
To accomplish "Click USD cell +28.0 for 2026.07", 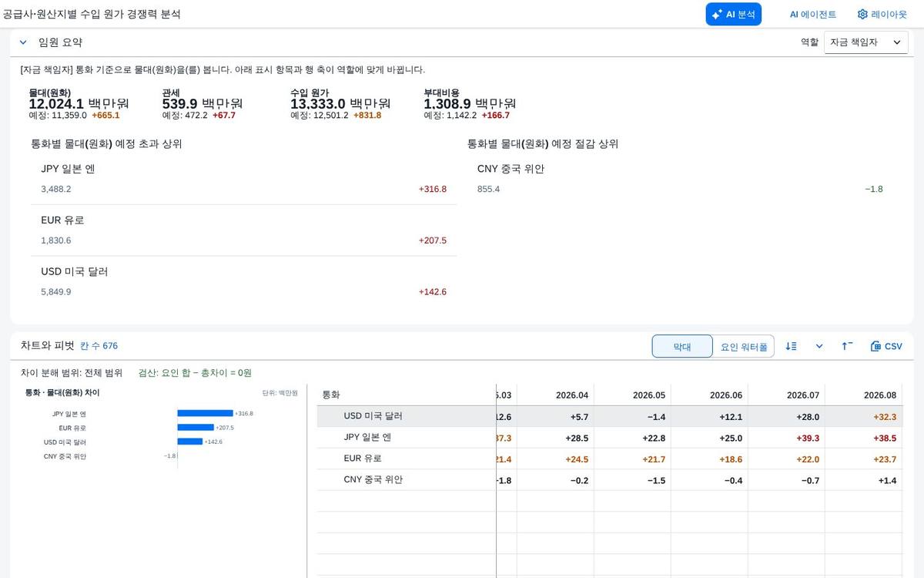I will 786,416.
